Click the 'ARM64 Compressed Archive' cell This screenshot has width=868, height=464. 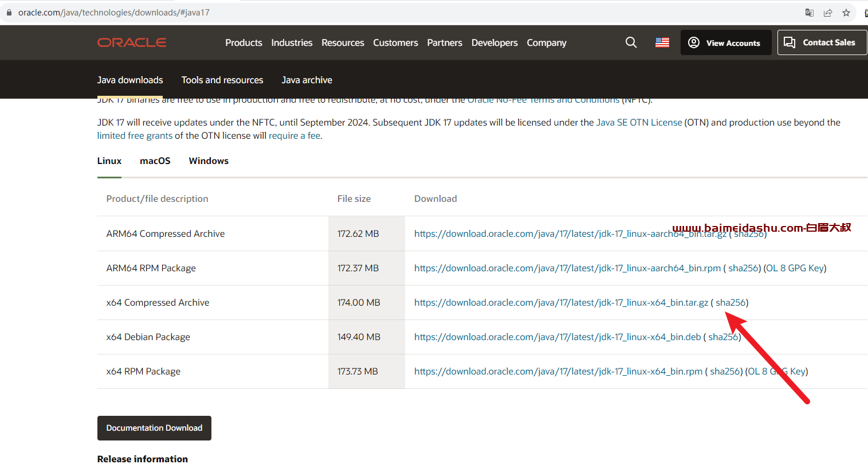(x=166, y=233)
